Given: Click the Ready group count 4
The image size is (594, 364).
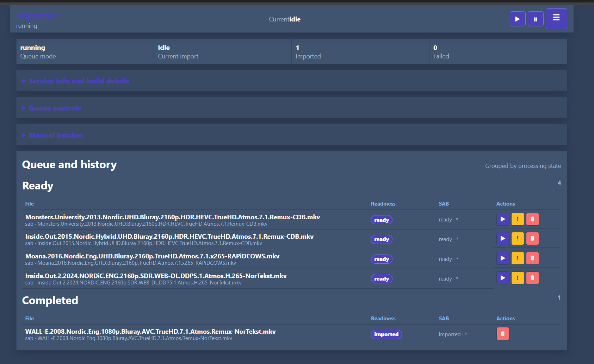Looking at the screenshot, I should (x=559, y=183).
